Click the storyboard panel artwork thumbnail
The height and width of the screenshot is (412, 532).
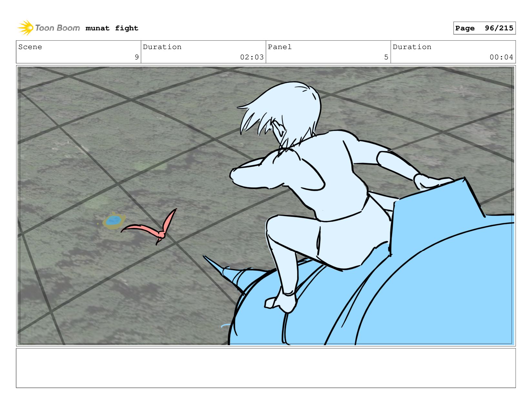pos(266,206)
